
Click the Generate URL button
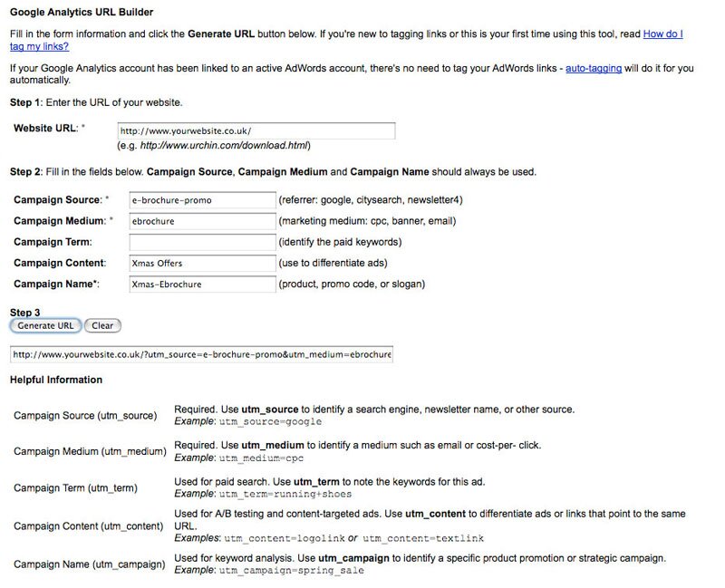[45, 326]
